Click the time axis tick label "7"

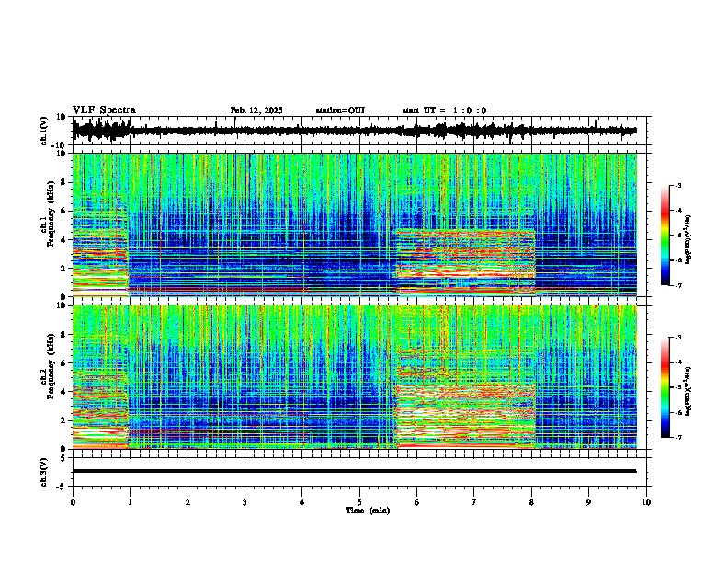pos(474,502)
